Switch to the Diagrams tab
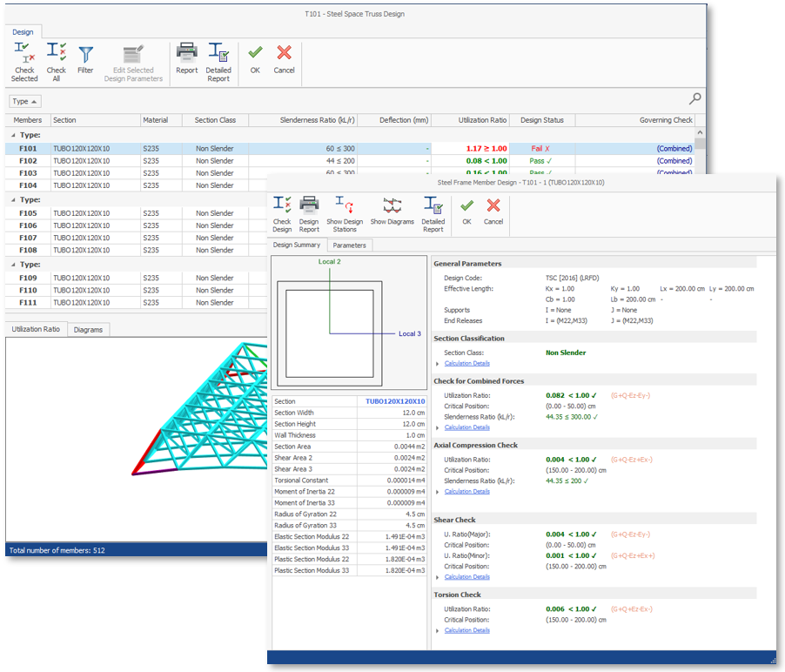This screenshot has width=785, height=672. (x=88, y=330)
